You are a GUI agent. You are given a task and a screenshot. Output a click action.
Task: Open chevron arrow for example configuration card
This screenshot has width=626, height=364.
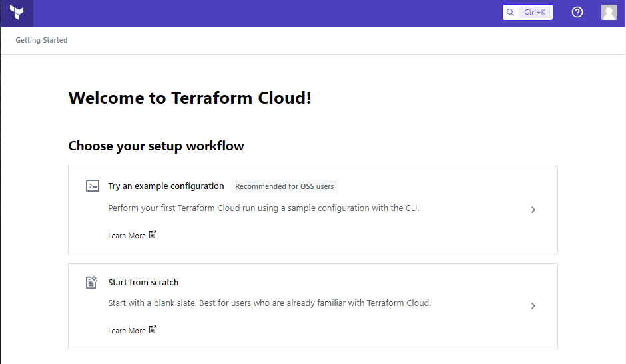click(533, 210)
